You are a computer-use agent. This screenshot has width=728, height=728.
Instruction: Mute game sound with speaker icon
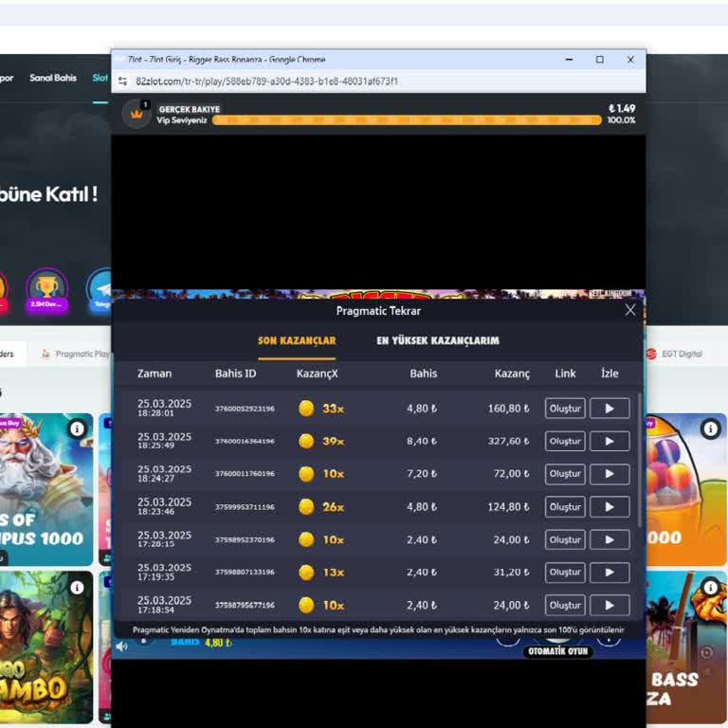coord(121,646)
